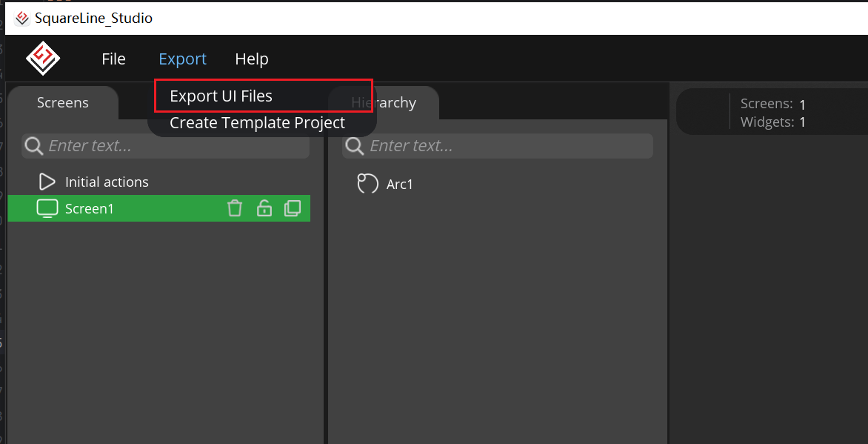Open the Help menu
868x444 pixels.
tap(251, 59)
